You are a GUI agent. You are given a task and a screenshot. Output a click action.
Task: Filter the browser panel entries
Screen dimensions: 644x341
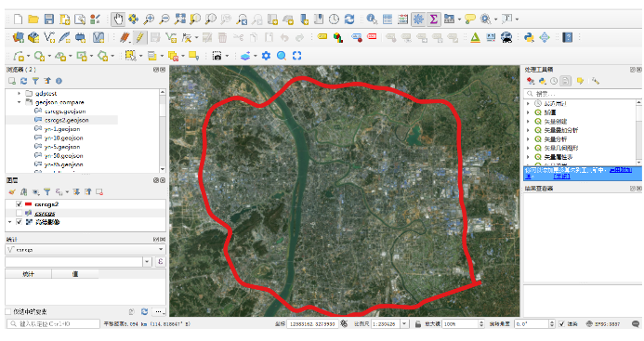(35, 81)
